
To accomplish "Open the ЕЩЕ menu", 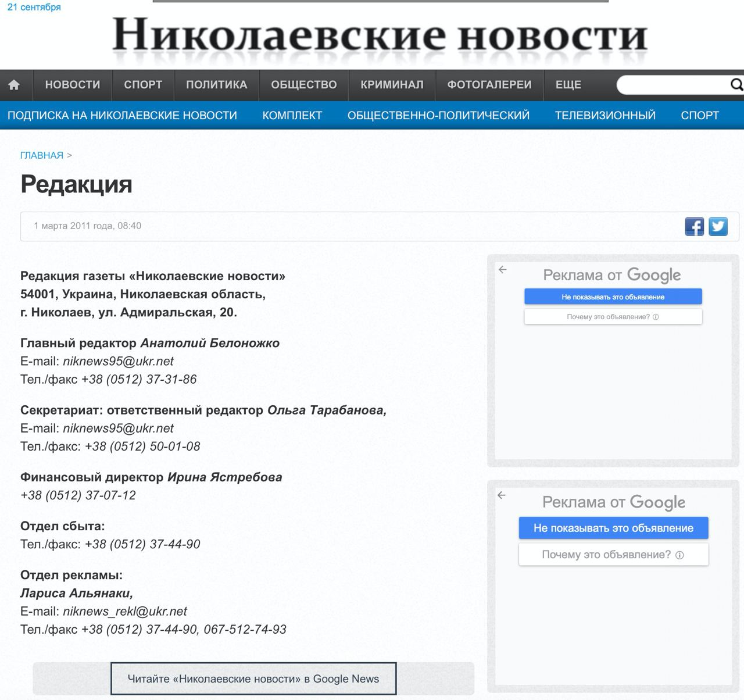I will (568, 85).
